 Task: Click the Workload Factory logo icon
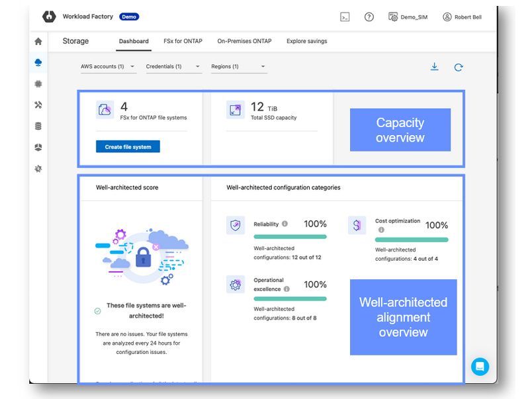49,17
